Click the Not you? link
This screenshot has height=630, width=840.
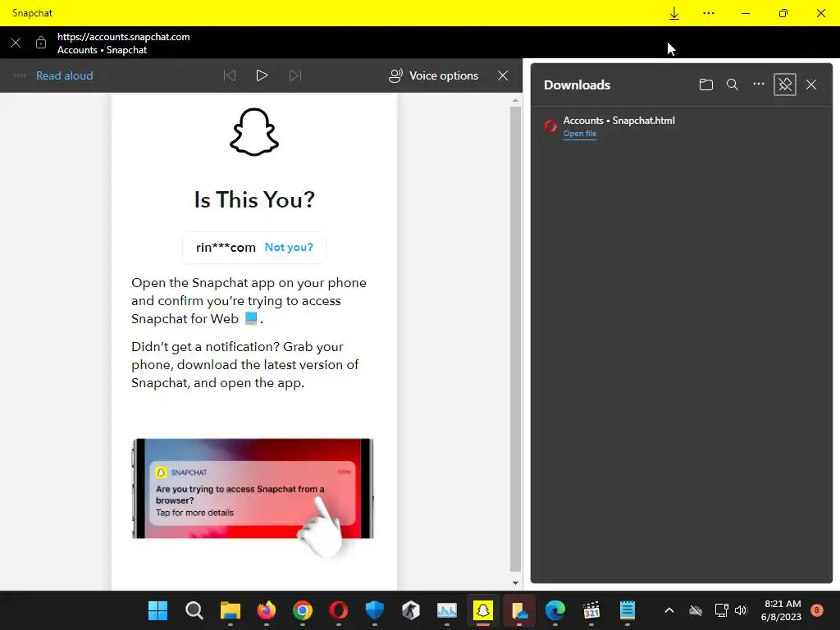coord(289,248)
